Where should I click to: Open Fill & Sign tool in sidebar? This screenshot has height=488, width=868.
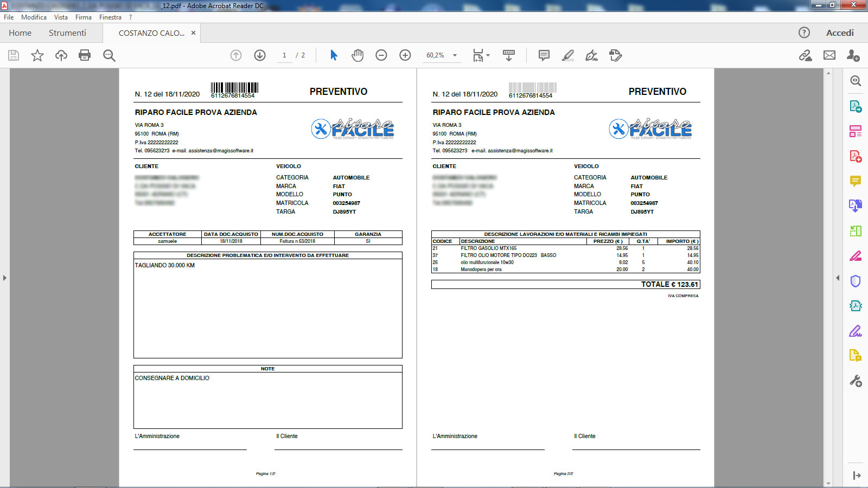click(856, 331)
